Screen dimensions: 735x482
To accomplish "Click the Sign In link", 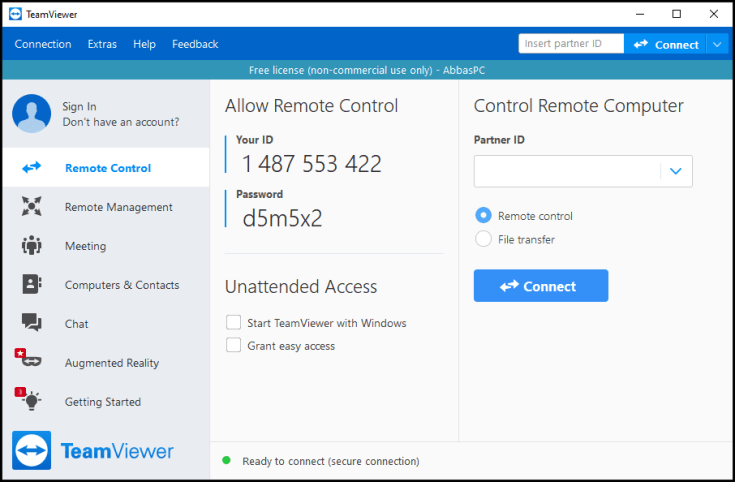I will point(79,106).
